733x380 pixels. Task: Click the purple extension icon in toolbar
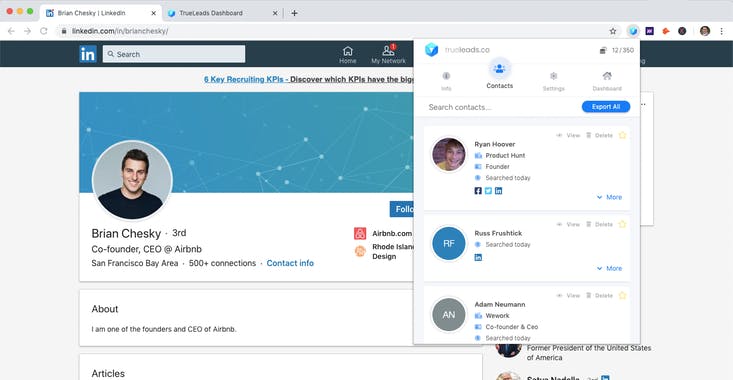(649, 31)
